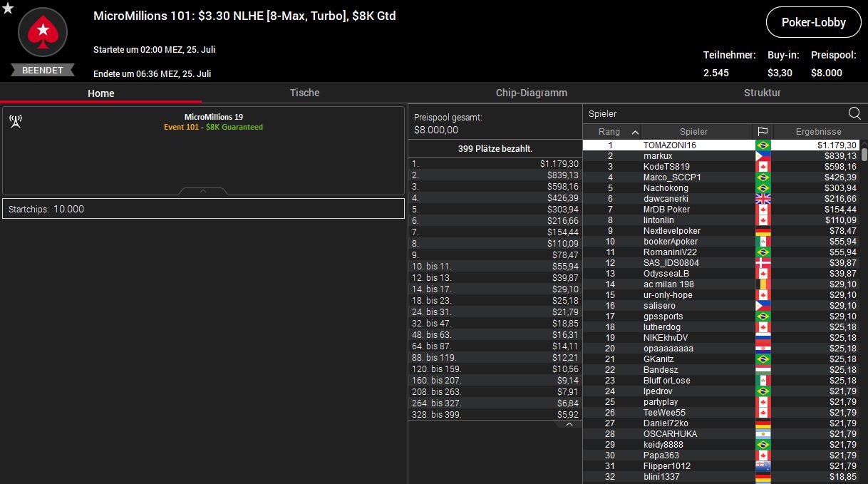868x484 pixels.
Task: Click the flag beside bookerApoker
Action: [x=763, y=242]
